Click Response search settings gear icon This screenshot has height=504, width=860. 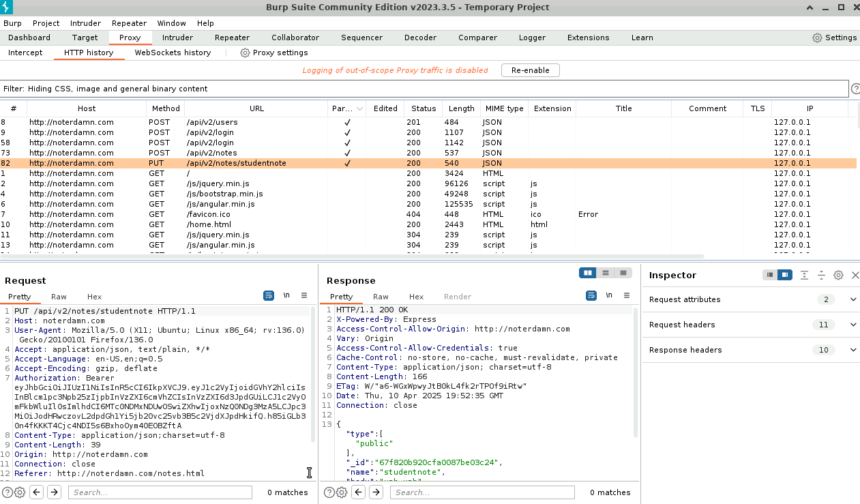(x=342, y=492)
